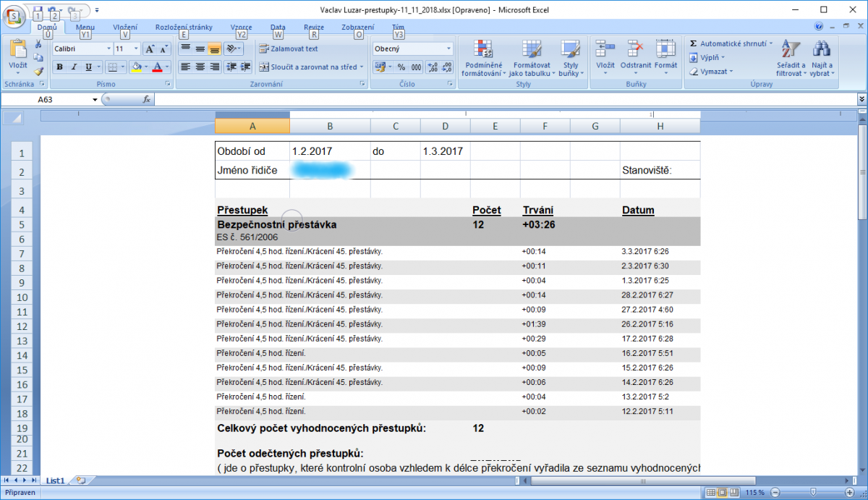
Task: Click Sloučit a zarovnat na střed
Action: click(307, 67)
